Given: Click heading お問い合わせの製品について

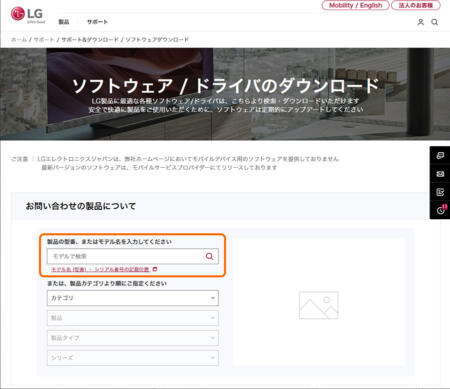Looking at the screenshot, I should click(81, 206).
